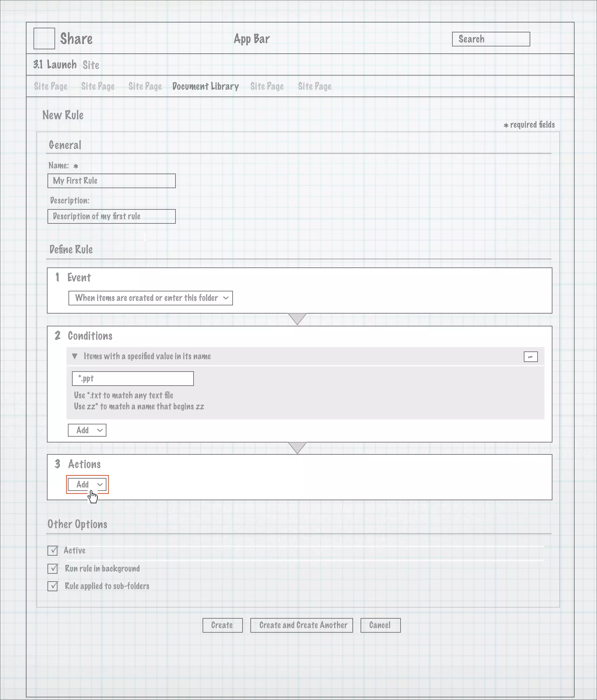Click the Share logo placeholder box
This screenshot has height=700, width=597.
[44, 38]
